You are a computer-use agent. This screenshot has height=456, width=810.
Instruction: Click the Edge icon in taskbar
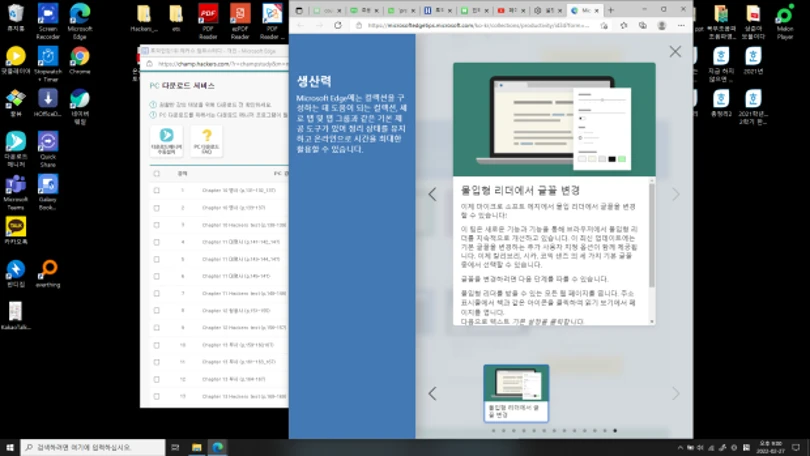click(x=217, y=447)
